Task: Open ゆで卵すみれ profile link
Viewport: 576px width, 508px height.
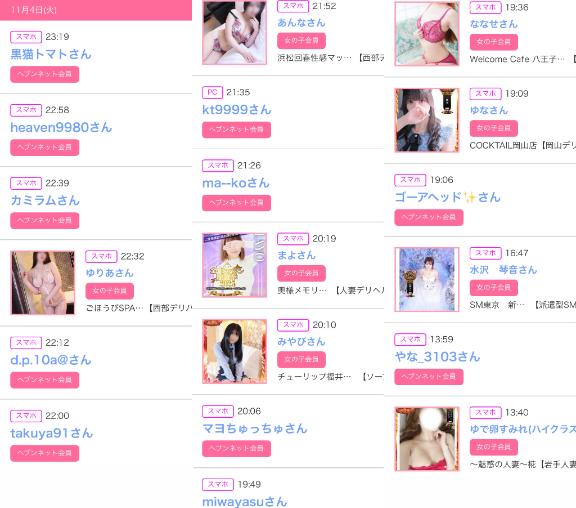Action: 523,429
